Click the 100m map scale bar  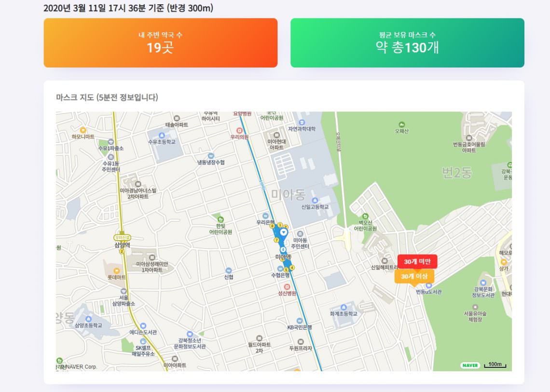[495, 365]
